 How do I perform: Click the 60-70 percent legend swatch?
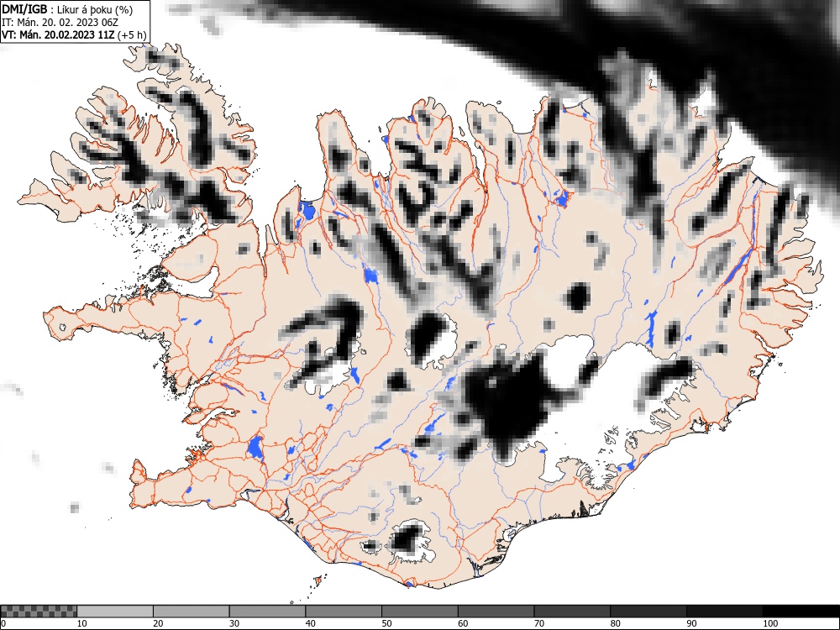[x=496, y=612]
